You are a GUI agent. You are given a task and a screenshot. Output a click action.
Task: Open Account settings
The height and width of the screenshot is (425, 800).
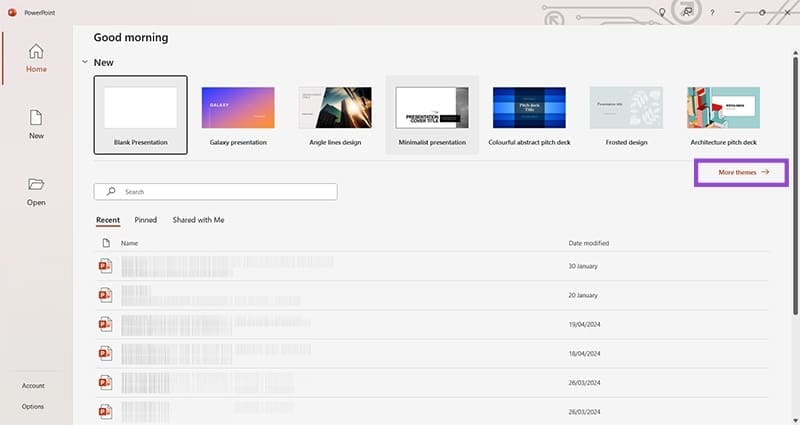(33, 386)
